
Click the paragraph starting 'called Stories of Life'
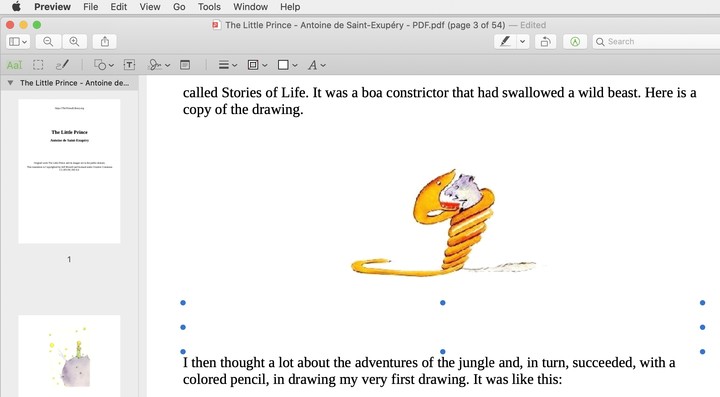439,101
